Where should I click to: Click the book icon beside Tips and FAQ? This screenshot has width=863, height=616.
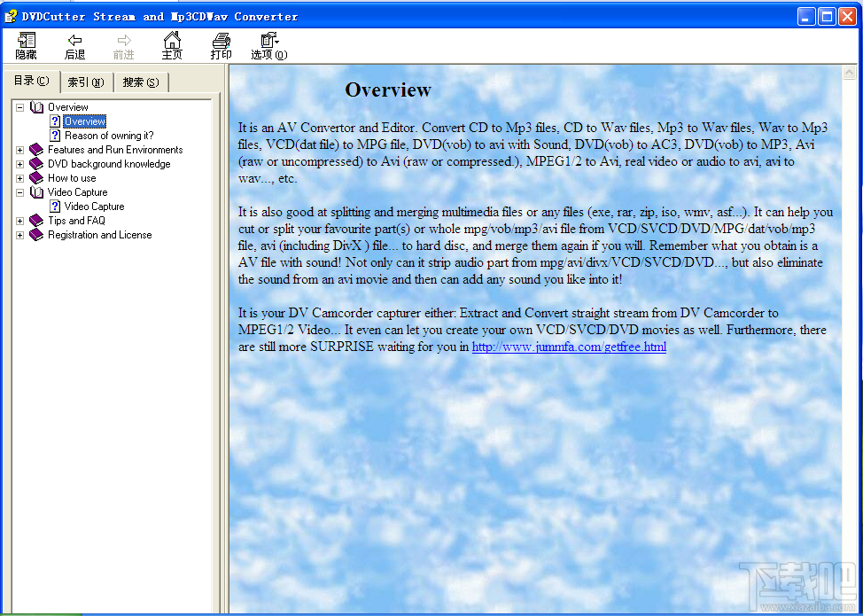[36, 220]
